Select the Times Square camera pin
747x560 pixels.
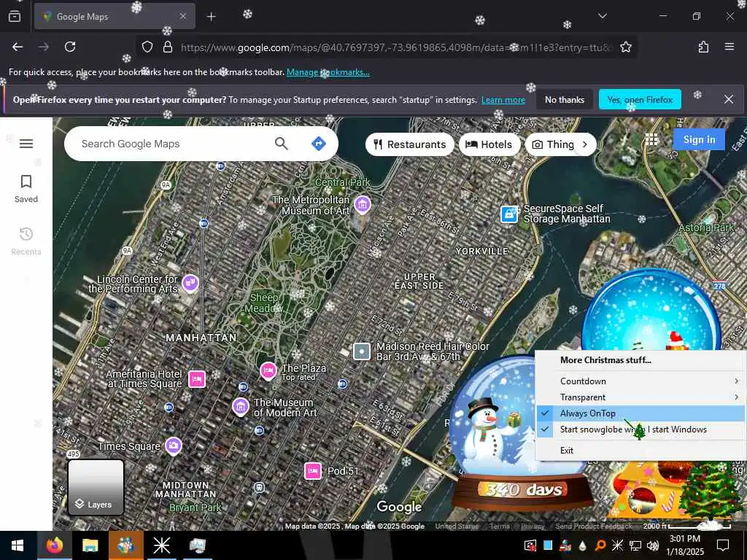(174, 446)
